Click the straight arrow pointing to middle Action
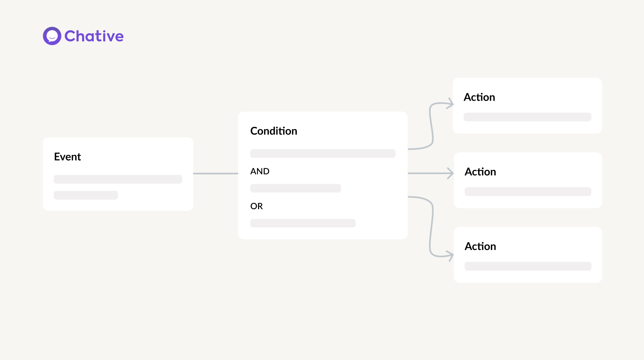 [x=431, y=173]
